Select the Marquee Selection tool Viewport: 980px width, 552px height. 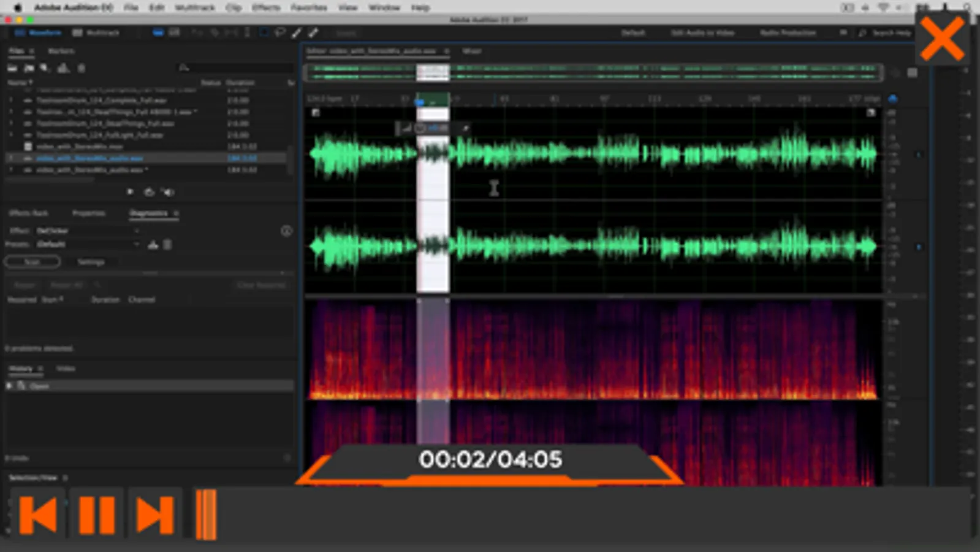tap(264, 33)
